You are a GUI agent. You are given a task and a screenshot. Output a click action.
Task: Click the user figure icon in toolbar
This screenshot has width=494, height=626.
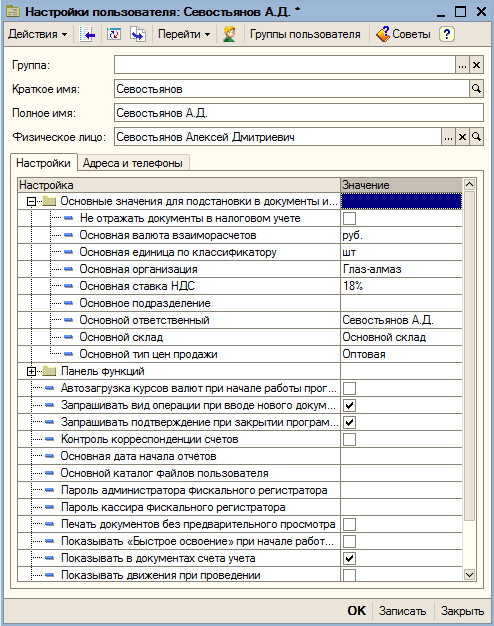tap(229, 34)
